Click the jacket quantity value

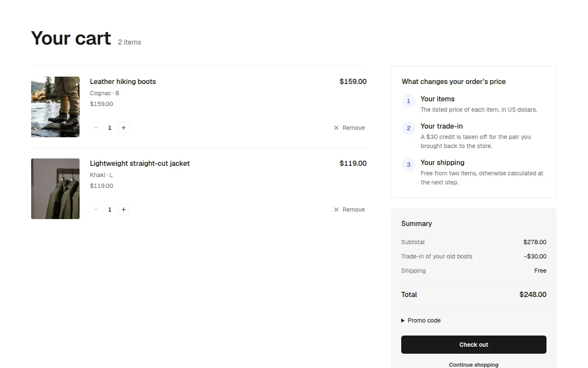point(110,210)
